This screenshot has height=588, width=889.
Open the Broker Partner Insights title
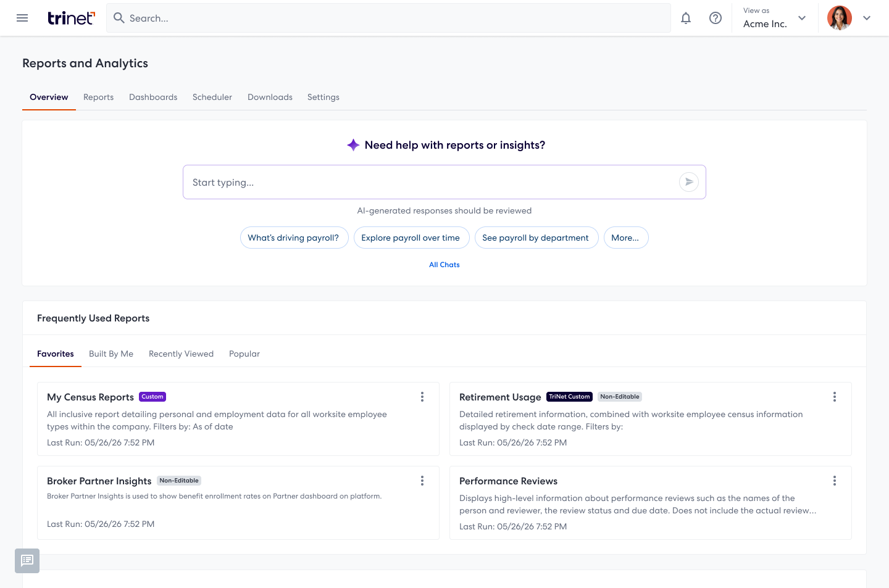[99, 481]
